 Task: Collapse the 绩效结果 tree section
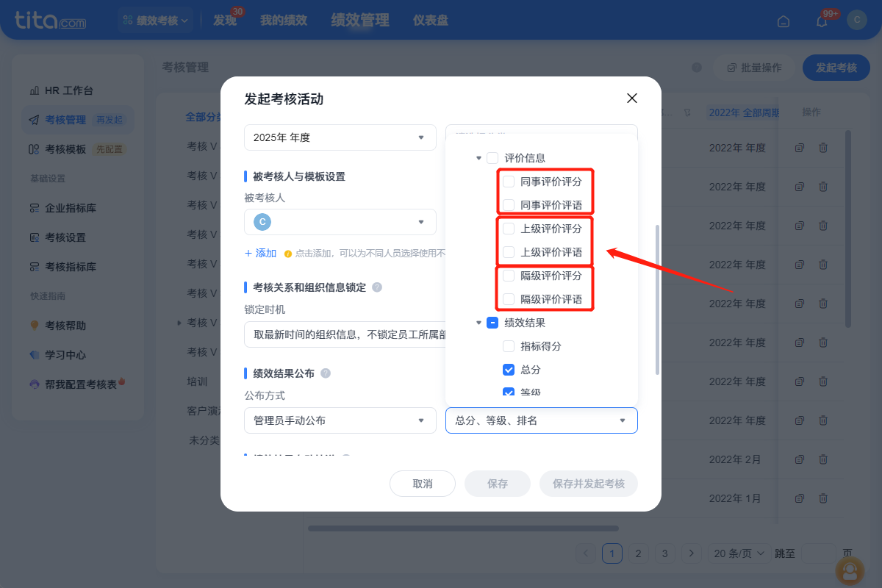coord(478,322)
